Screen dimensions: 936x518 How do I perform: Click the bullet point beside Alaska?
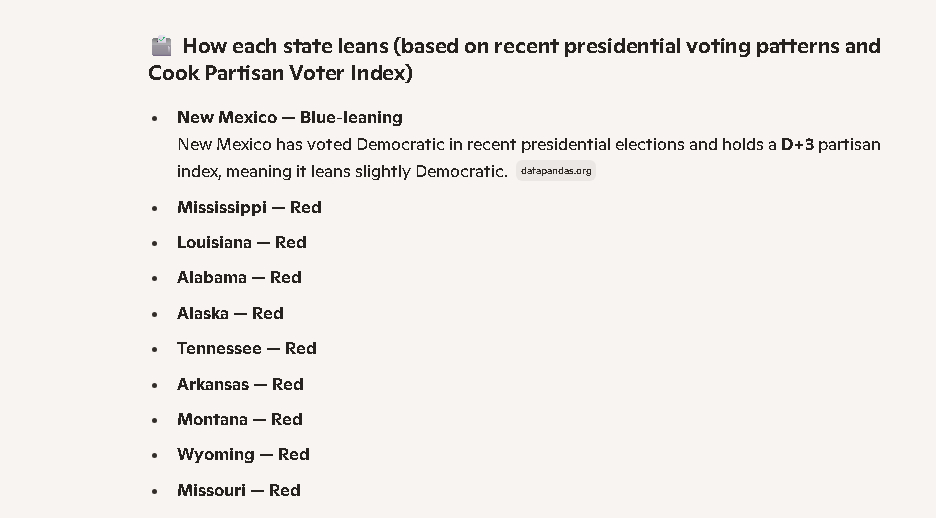[x=154, y=314]
